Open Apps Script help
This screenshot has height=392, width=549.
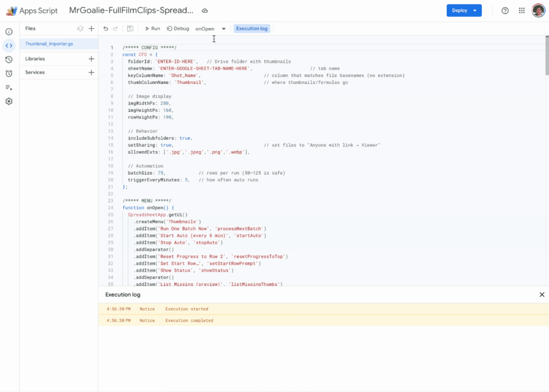pyautogui.click(x=505, y=10)
